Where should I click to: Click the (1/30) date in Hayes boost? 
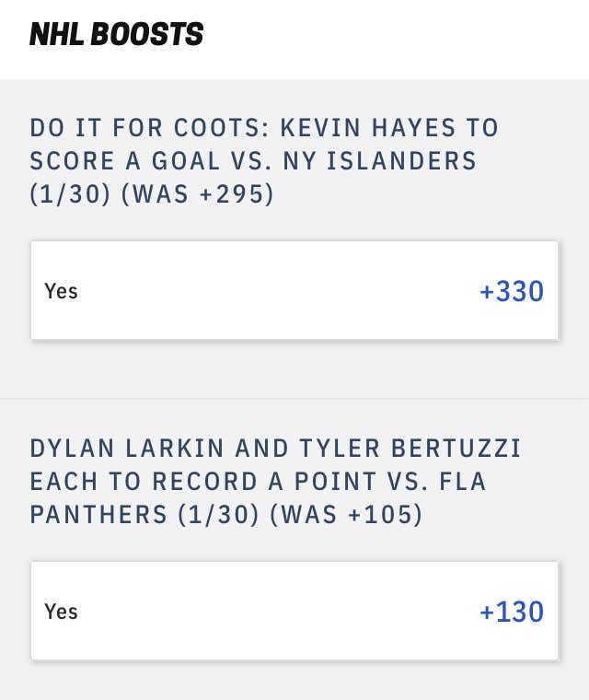(x=70, y=194)
